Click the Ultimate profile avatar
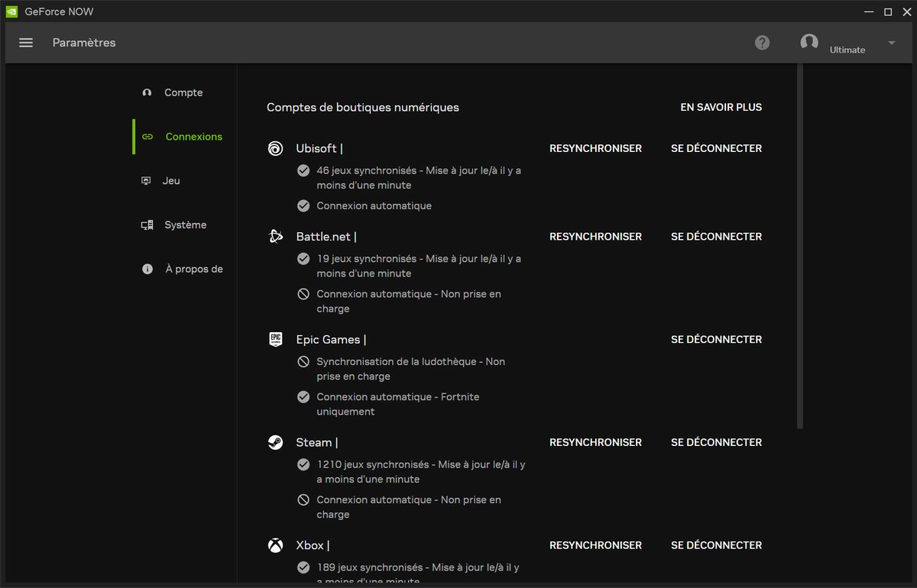 click(x=809, y=43)
